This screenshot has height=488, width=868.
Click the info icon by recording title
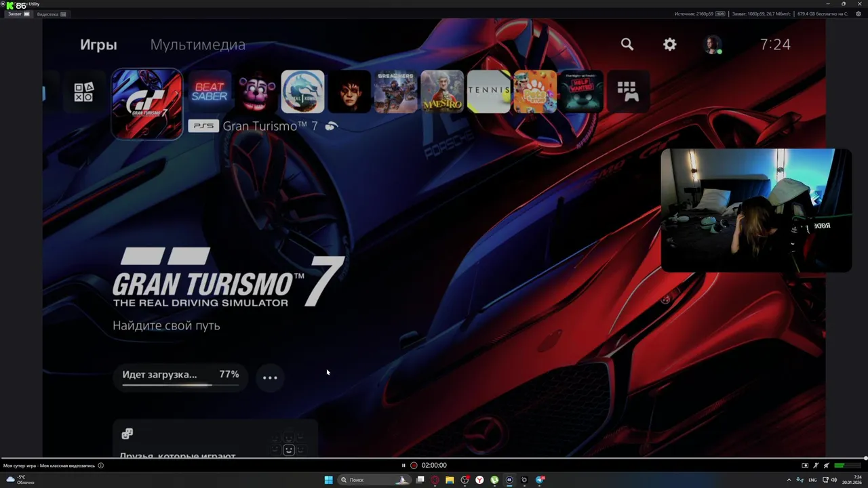coord(101,466)
